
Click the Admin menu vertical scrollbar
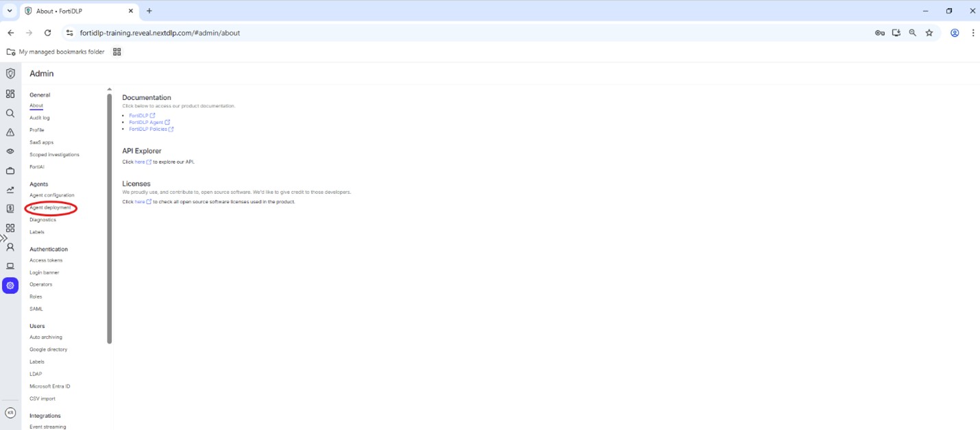[110, 218]
